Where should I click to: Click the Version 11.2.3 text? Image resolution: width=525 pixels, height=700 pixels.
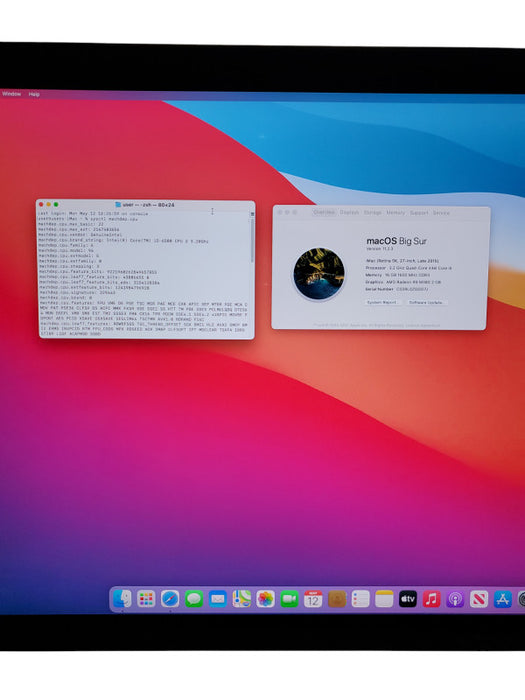pos(380,249)
